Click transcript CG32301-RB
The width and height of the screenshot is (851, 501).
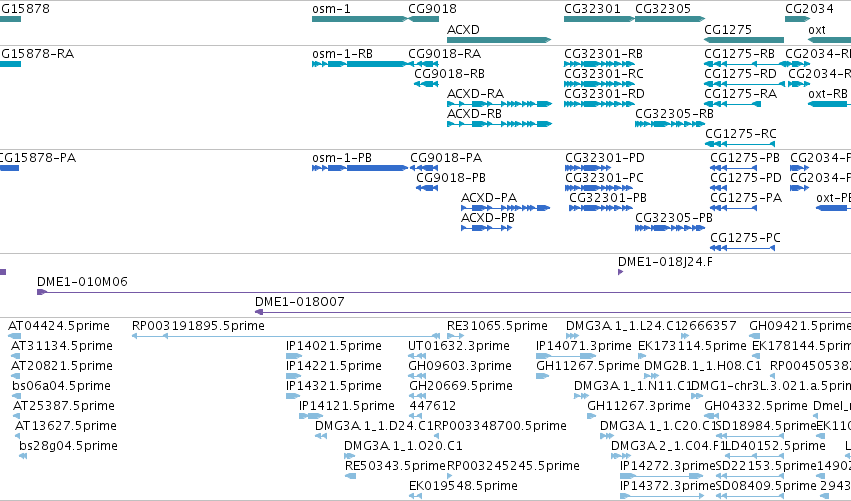tap(599, 64)
